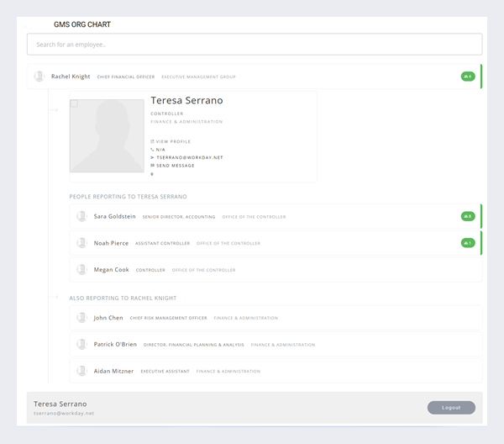The width and height of the screenshot is (504, 444).
Task: Click Send Message link on Teresa's card
Action: pos(175,166)
